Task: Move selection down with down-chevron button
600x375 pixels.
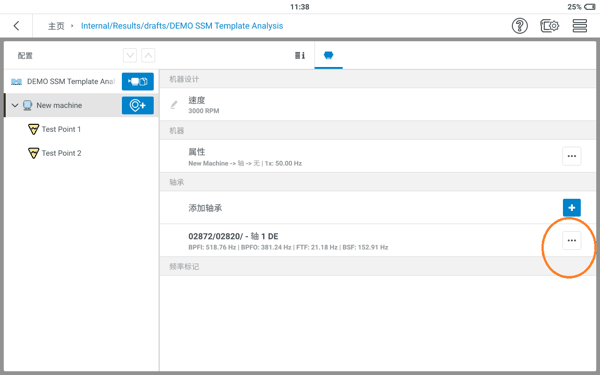Action: pyautogui.click(x=130, y=55)
